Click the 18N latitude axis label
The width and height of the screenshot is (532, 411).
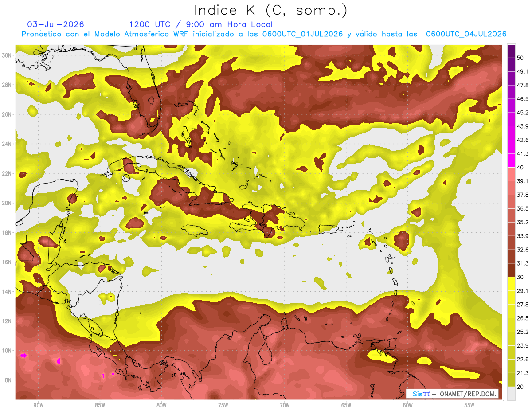7,233
